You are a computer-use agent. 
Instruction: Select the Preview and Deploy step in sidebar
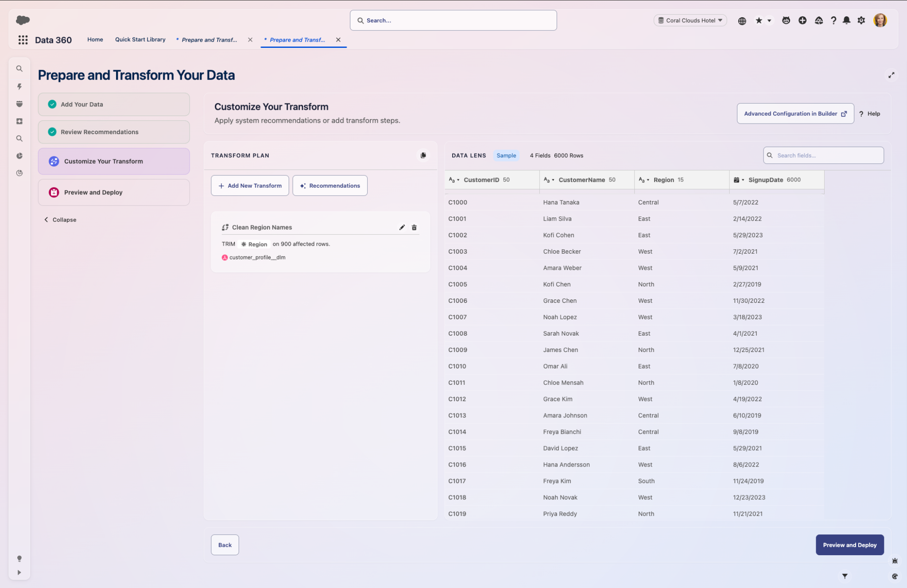coord(114,192)
